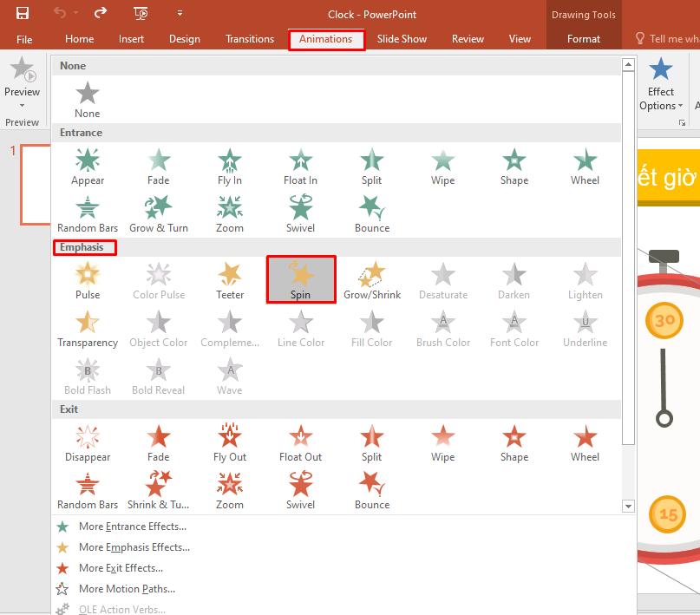This screenshot has height=615, width=700.
Task: Select the Grow/Shrink emphasis effect
Action: pyautogui.click(x=372, y=281)
